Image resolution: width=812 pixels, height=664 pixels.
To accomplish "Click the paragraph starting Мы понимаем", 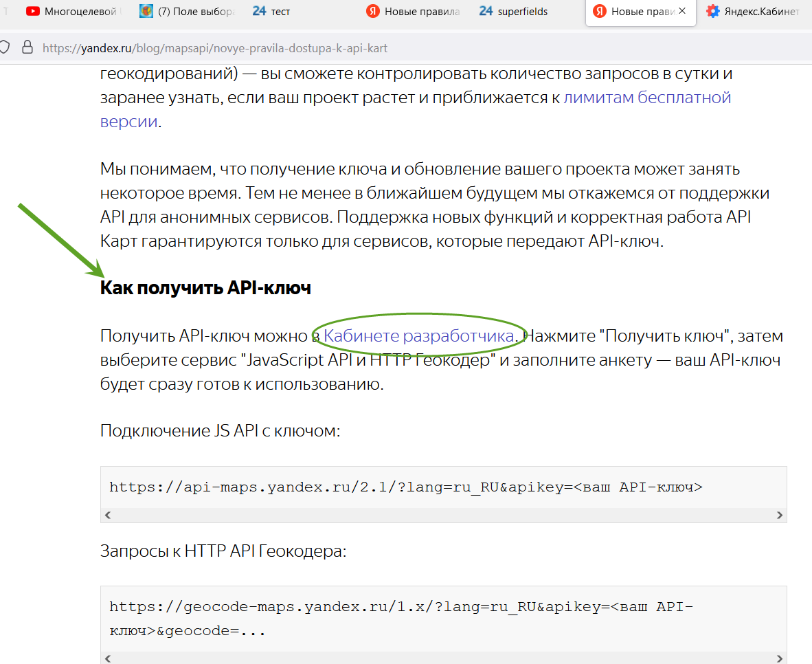I will click(435, 205).
